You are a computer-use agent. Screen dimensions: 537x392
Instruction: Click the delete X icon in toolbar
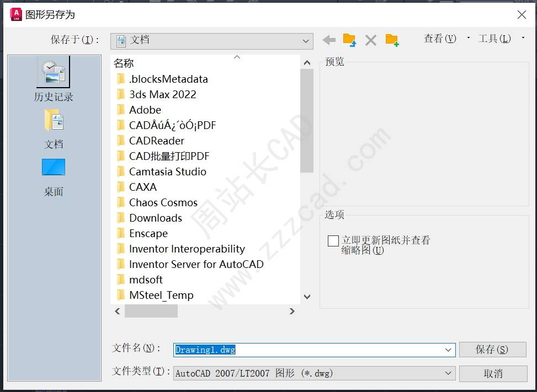coord(370,40)
